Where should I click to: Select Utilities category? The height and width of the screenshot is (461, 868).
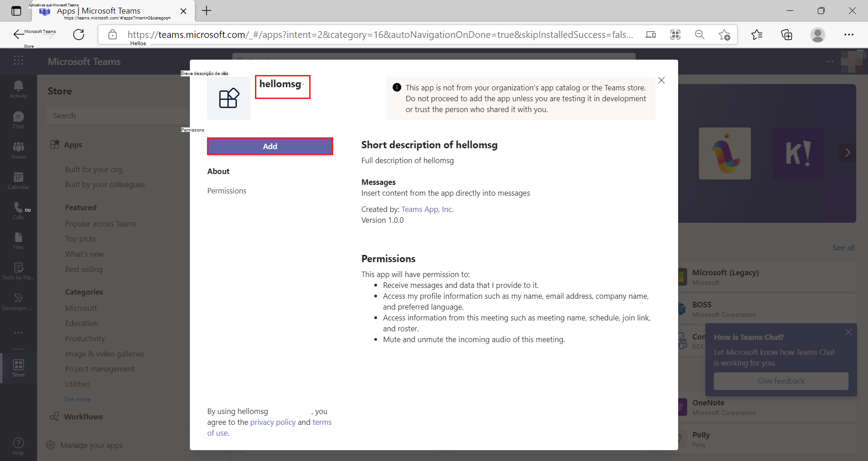(77, 384)
